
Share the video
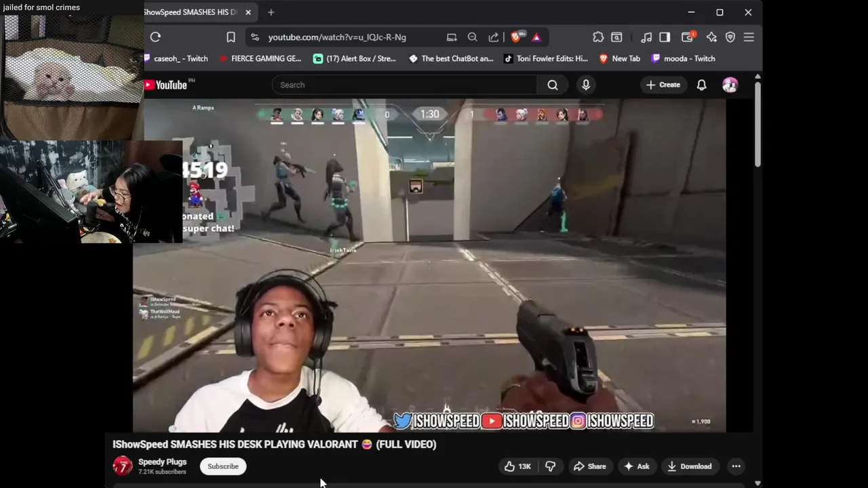tap(589, 466)
